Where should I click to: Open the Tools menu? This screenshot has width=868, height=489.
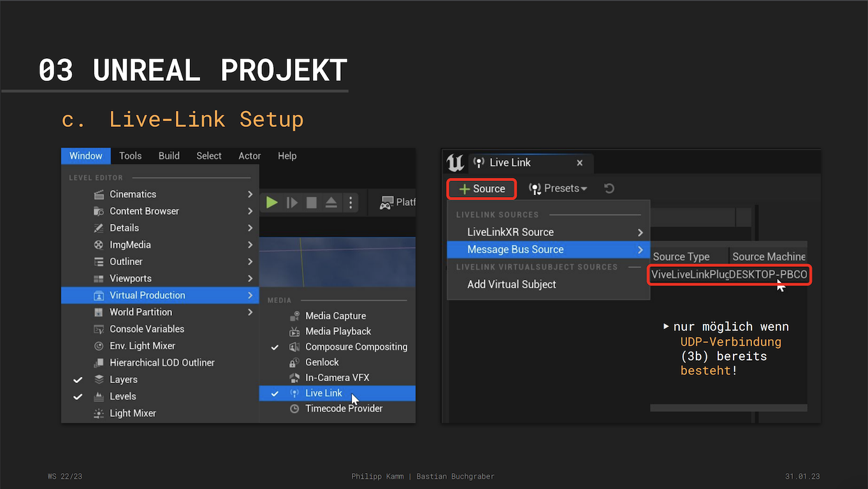tap(130, 156)
